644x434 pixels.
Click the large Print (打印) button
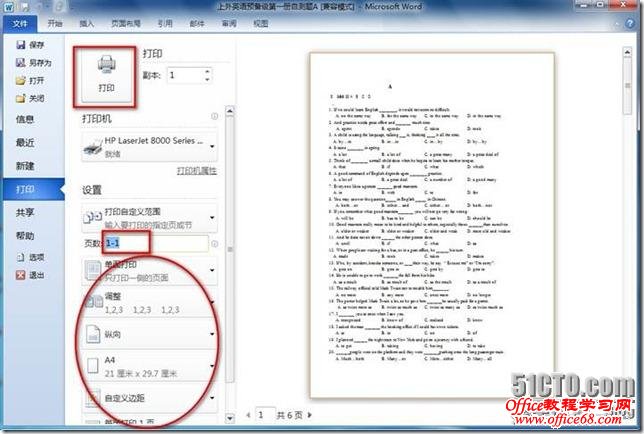click(x=106, y=76)
